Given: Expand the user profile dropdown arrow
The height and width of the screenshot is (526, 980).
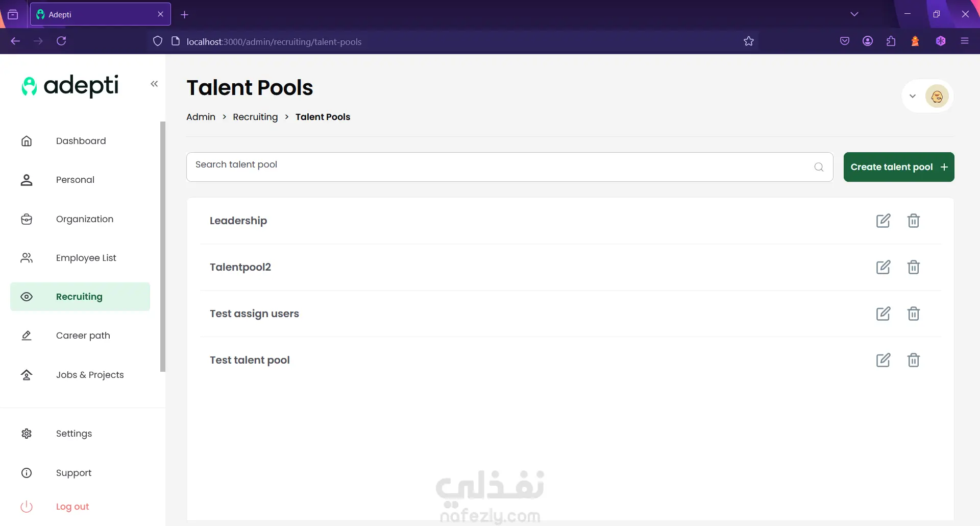Looking at the screenshot, I should 913,96.
